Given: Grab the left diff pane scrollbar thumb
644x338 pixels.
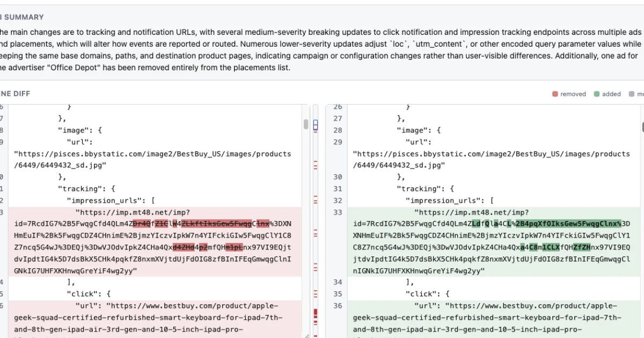Looking at the screenshot, I should click(x=306, y=124).
